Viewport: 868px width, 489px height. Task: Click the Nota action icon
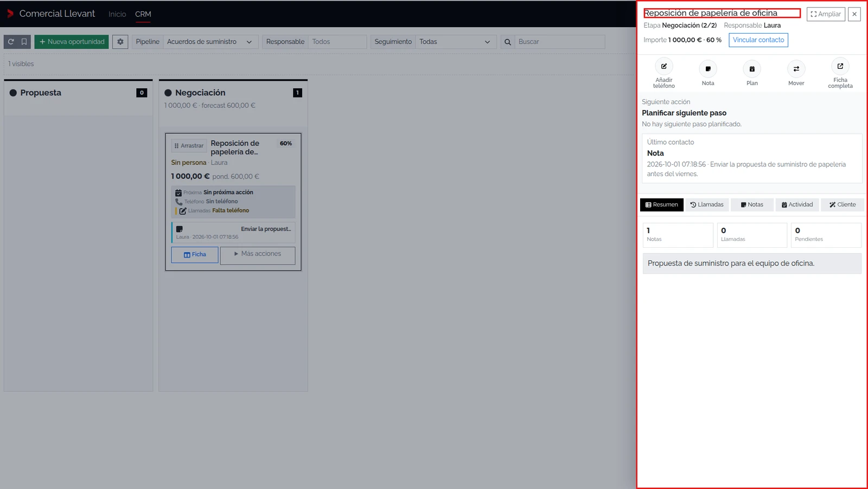708,69
